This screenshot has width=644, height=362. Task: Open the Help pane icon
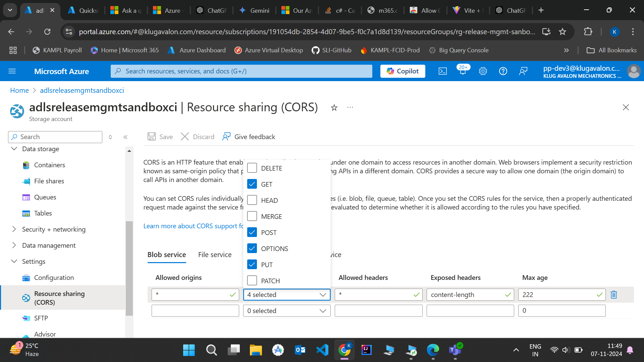pyautogui.click(x=503, y=71)
